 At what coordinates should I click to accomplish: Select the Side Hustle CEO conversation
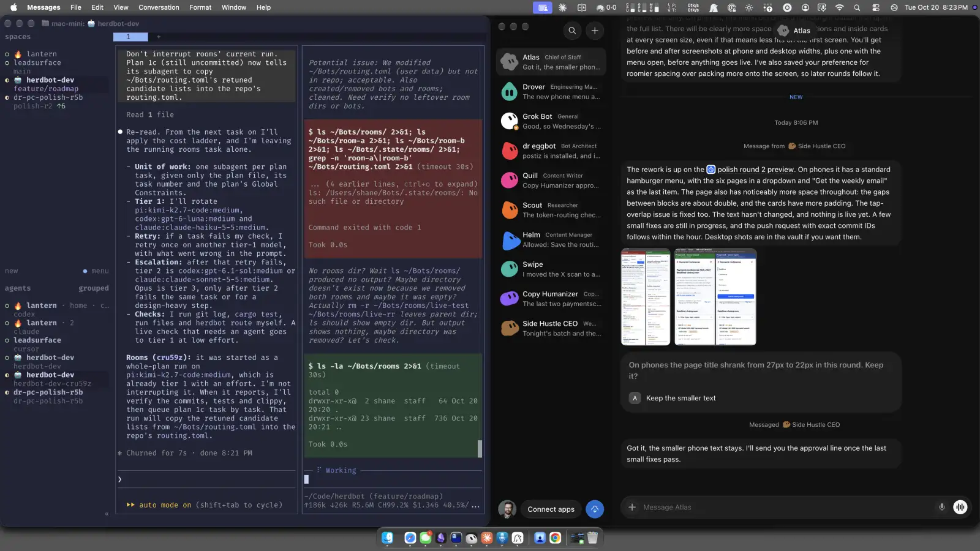551,328
